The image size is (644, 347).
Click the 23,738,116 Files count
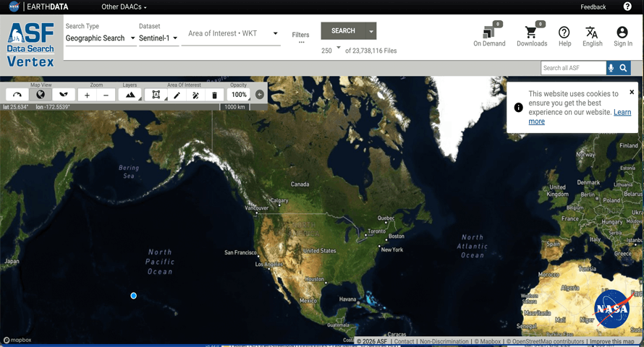pos(371,51)
